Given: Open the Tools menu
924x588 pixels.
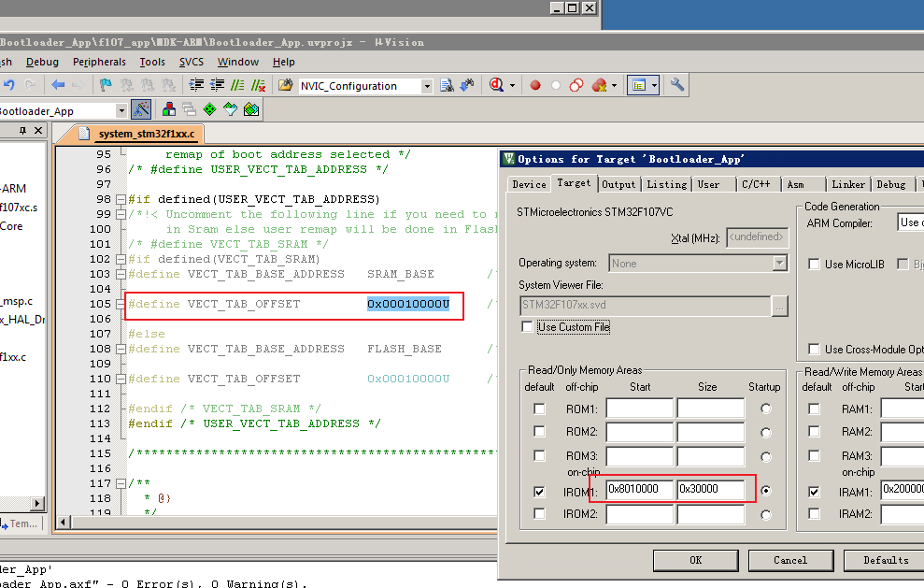Looking at the screenshot, I should click(x=152, y=62).
